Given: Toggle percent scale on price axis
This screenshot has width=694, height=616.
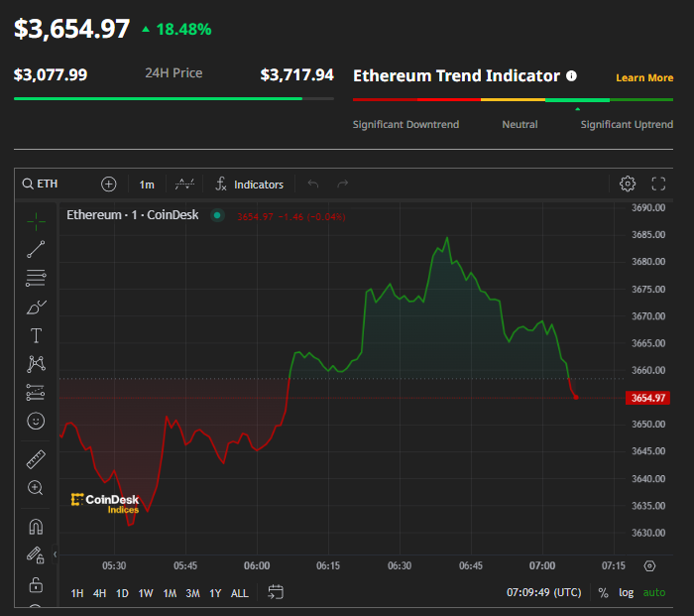Looking at the screenshot, I should (603, 592).
